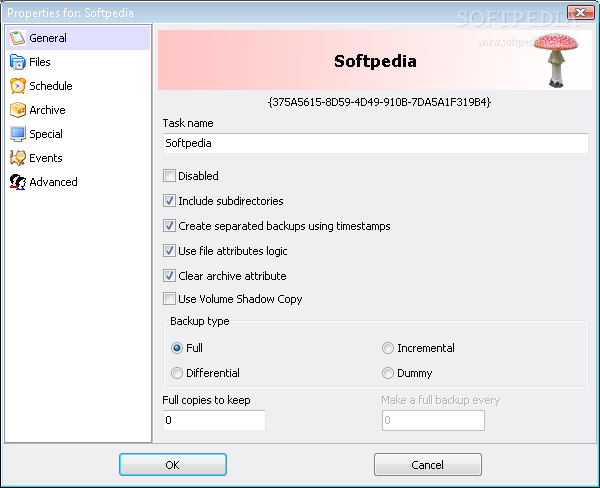This screenshot has height=488, width=600.
Task: Click the Cancel button
Action: 427,465
